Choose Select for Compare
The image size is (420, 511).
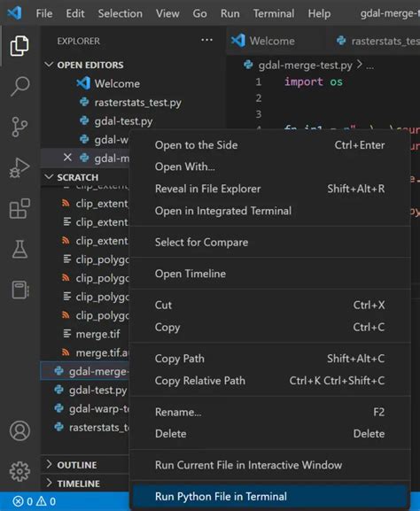[269, 242]
